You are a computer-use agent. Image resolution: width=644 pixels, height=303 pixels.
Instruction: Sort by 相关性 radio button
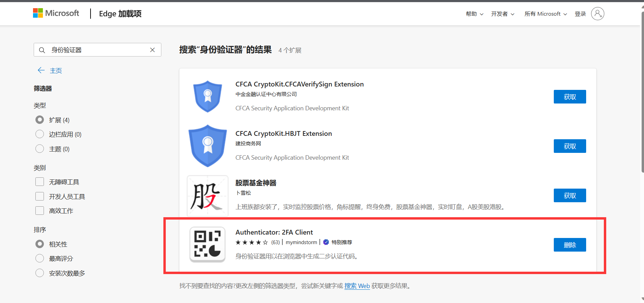click(x=40, y=244)
